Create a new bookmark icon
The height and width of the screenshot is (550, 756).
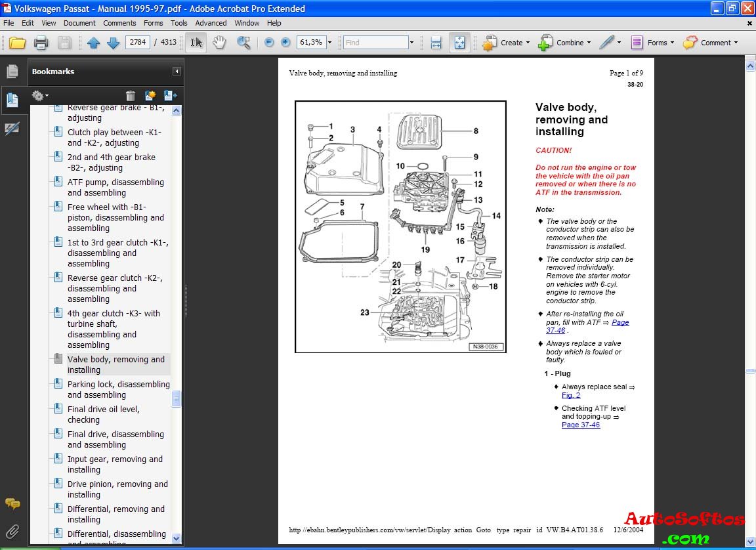pyautogui.click(x=150, y=96)
